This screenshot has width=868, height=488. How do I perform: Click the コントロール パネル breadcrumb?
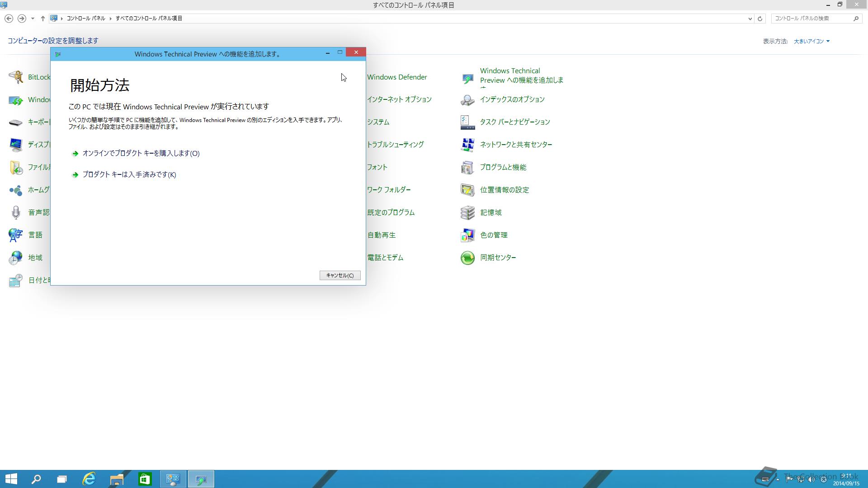tap(86, 19)
